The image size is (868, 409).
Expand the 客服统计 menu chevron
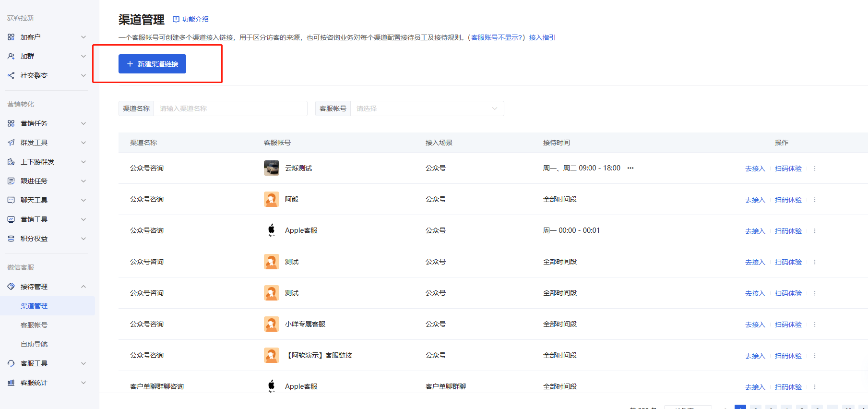[83, 383]
